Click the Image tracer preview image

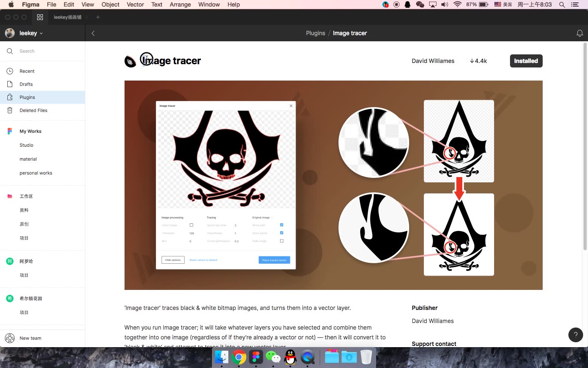(334, 185)
